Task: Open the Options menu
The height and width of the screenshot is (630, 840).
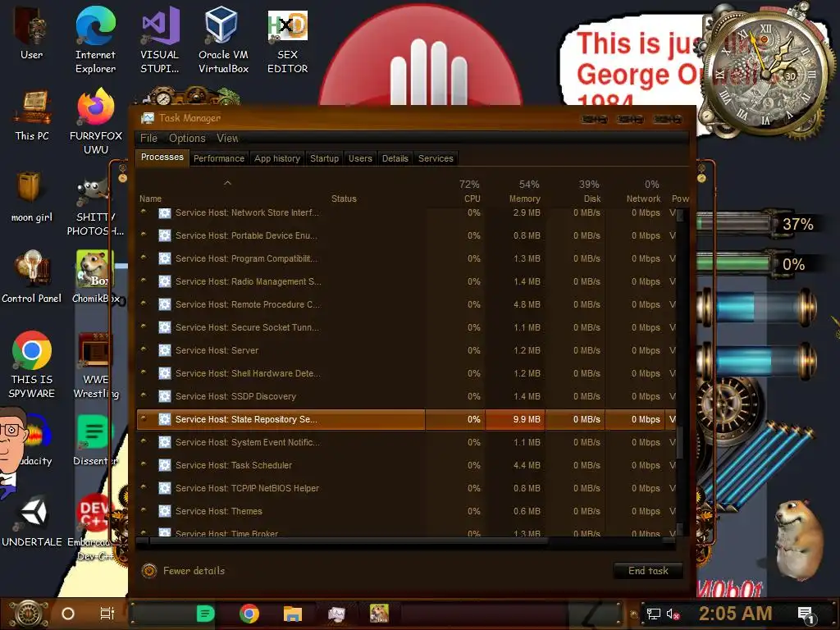Action: (187, 138)
